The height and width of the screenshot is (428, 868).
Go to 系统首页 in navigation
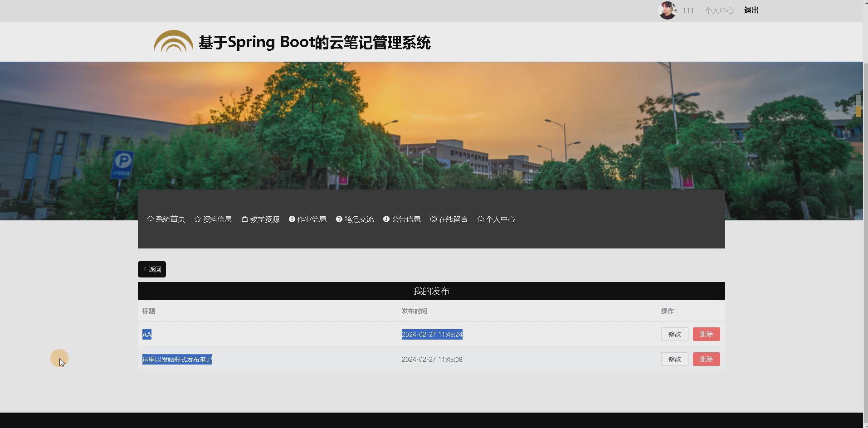point(171,219)
